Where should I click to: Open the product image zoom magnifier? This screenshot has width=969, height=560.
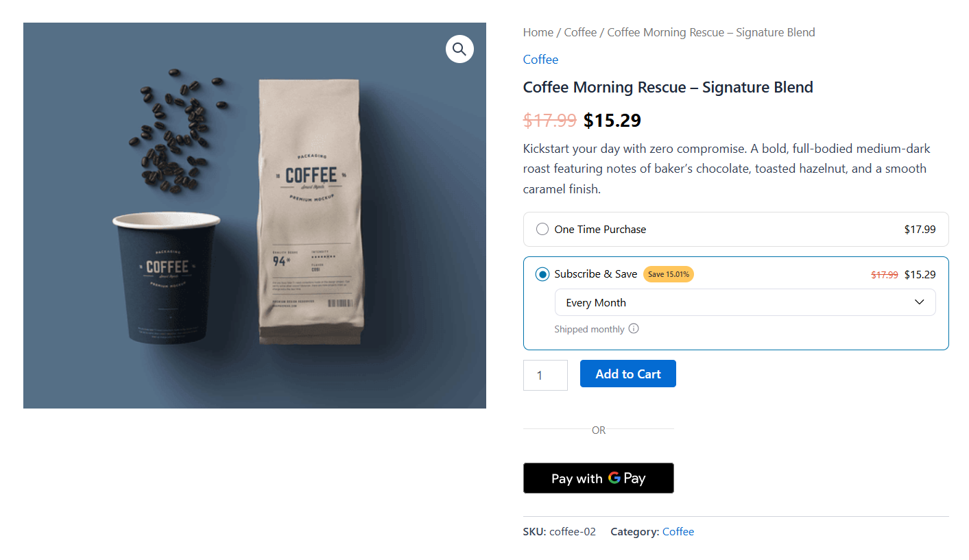tap(459, 49)
